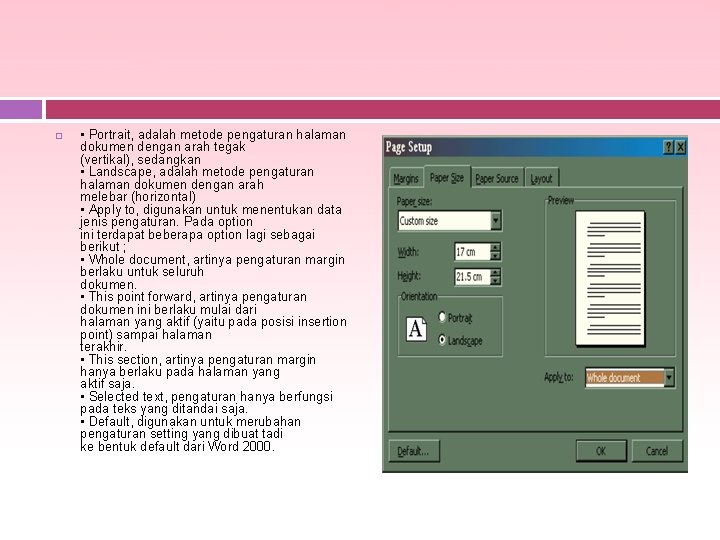The width and height of the screenshot is (720, 540).
Task: Switch to the Margins tab
Action: click(406, 179)
